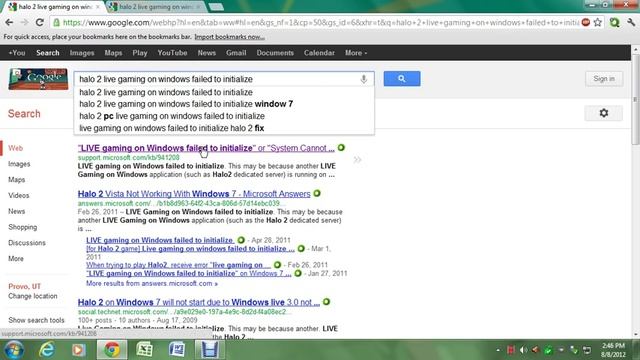Select Shopping filter in left sidebar
640x360 pixels.
(22, 227)
